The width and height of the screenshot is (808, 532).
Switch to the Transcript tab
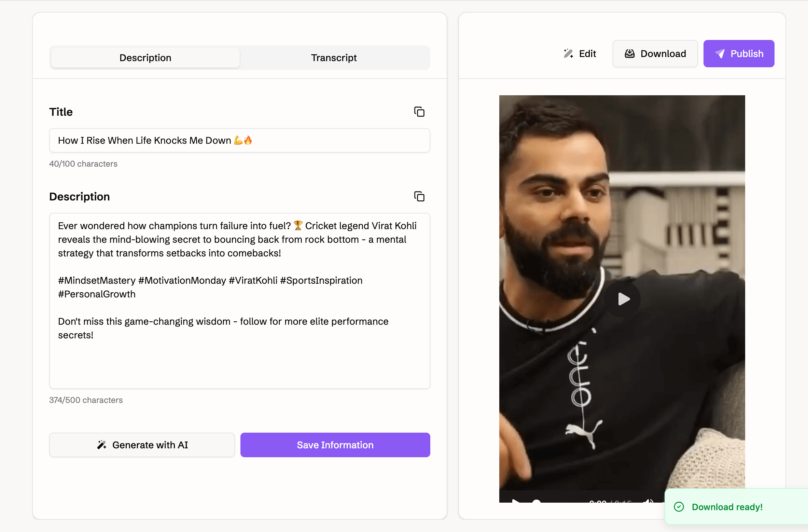coord(334,58)
